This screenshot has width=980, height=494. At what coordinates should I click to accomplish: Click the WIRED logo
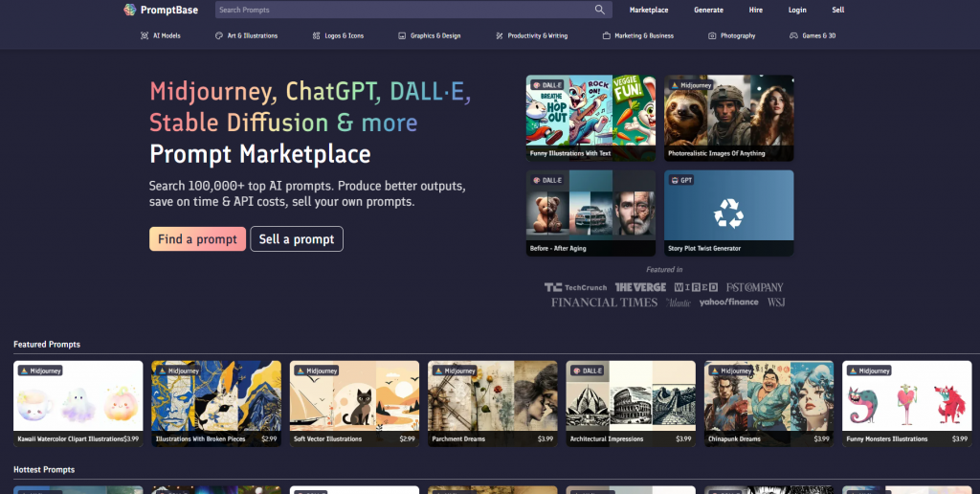coord(696,287)
